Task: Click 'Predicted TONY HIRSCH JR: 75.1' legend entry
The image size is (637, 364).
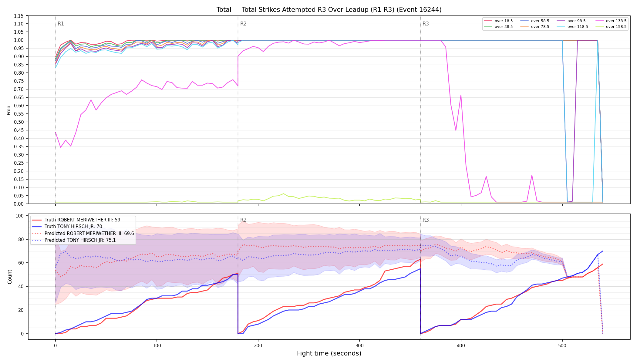Action: coord(74,240)
